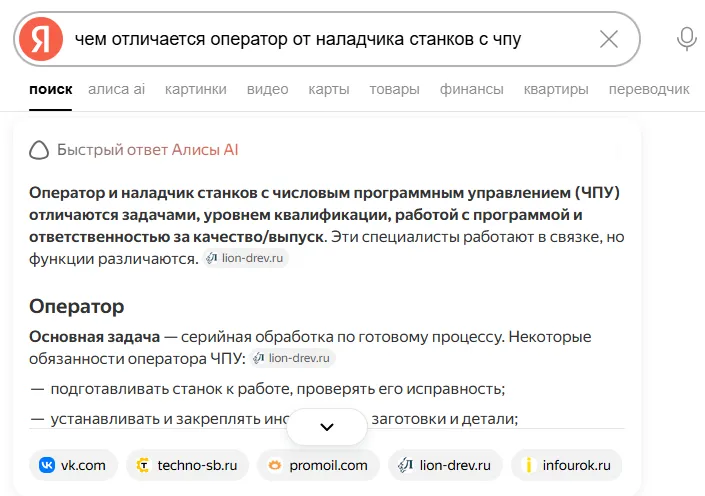
Task: Open the techno-sb.ru source chip
Action: point(187,465)
